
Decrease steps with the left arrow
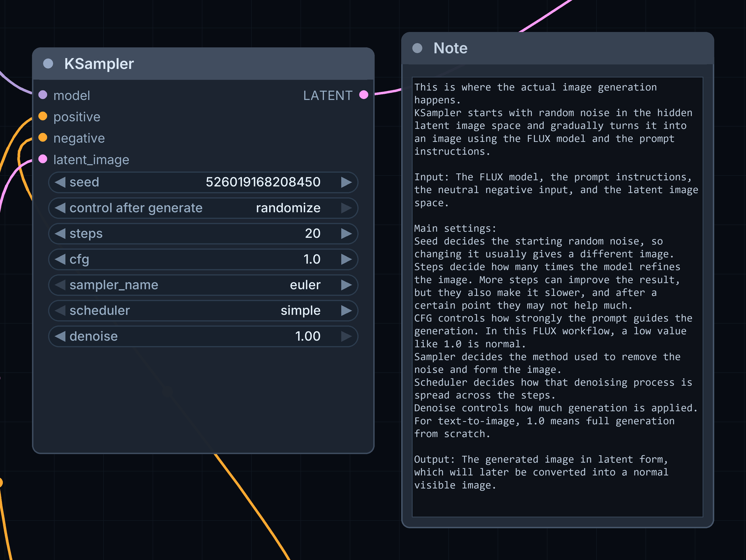pos(60,233)
